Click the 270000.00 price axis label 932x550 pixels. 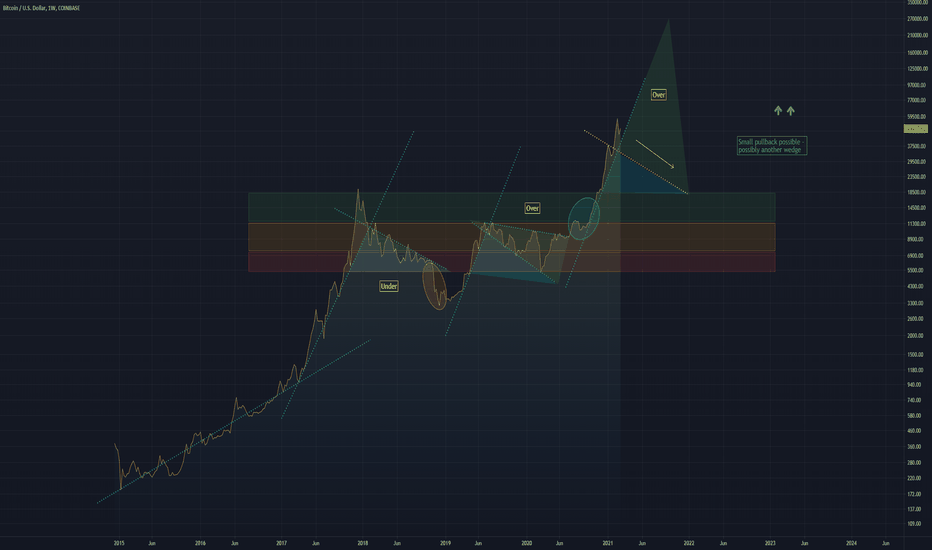917,19
